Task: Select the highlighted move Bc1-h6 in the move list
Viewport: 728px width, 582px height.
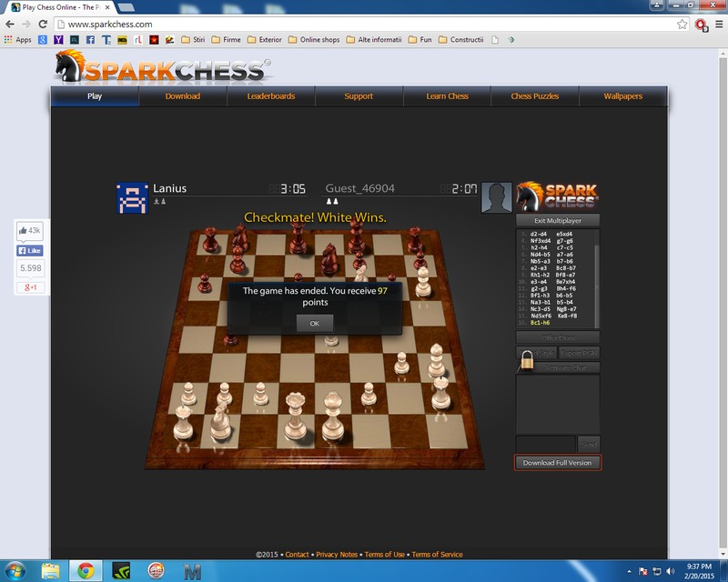Action: (540, 323)
